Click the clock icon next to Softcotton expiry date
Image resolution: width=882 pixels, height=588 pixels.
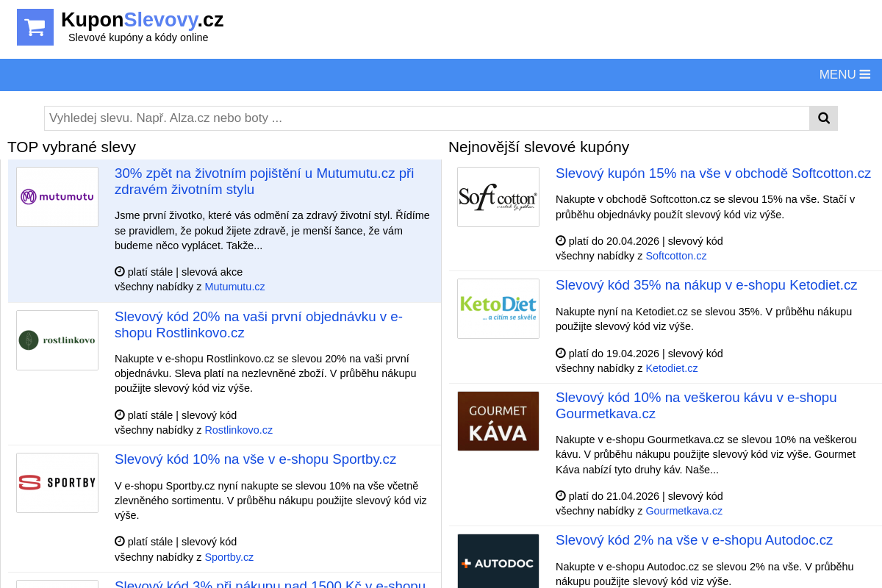560,240
